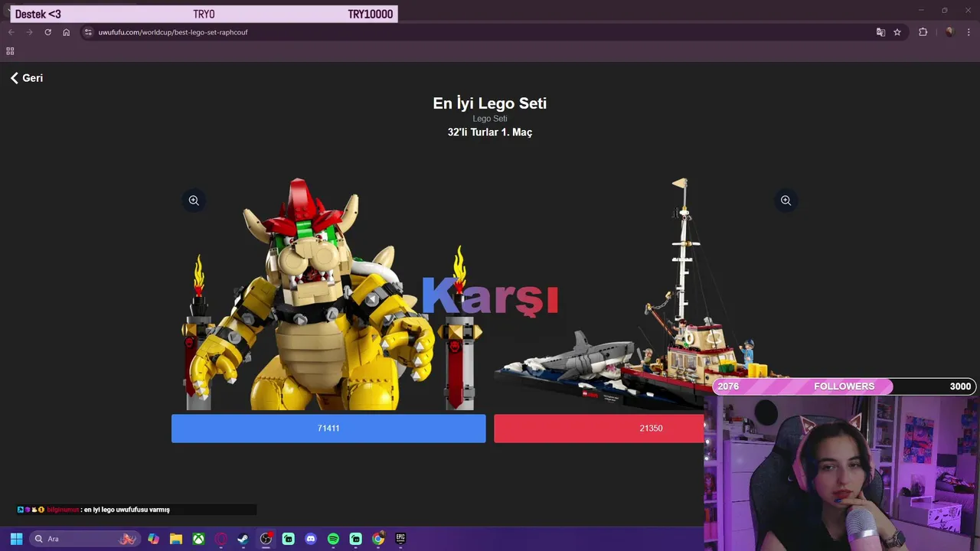Go back with the Geri button
Image resolution: width=980 pixels, height=551 pixels.
[27, 78]
